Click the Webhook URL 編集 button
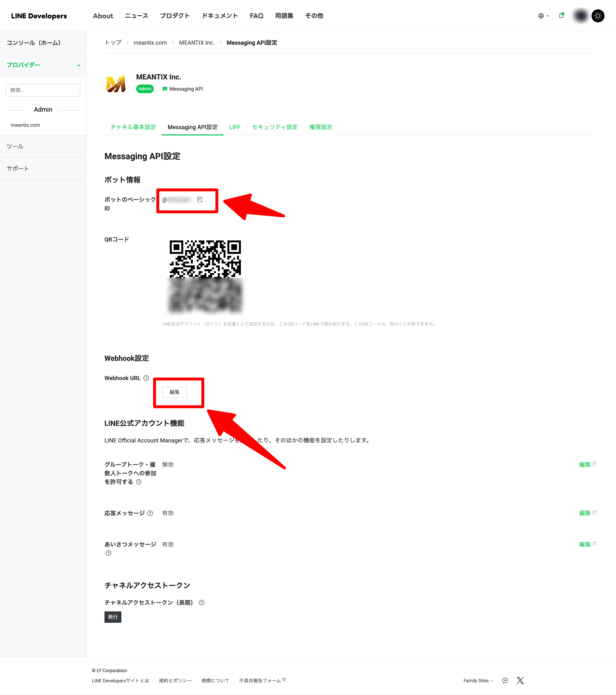The image size is (616, 695). point(174,392)
